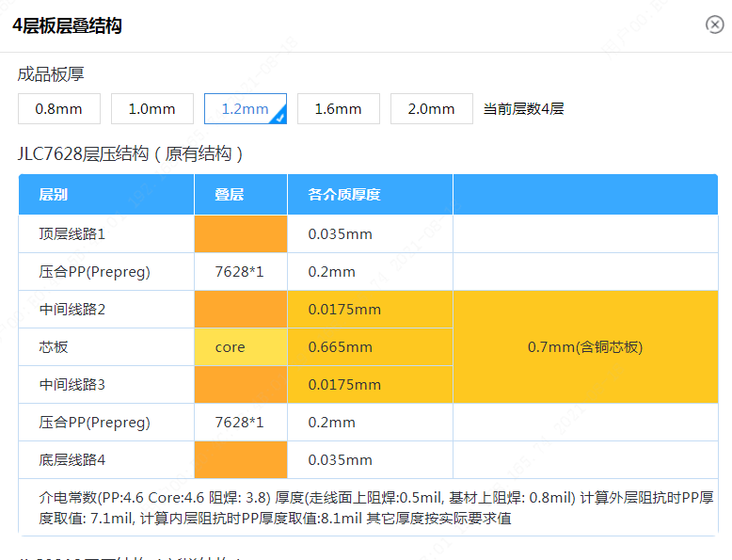This screenshot has height=560, width=732.
Task: Click the 0.7mm(含铜芯板) merged cell
Action: [x=584, y=347]
